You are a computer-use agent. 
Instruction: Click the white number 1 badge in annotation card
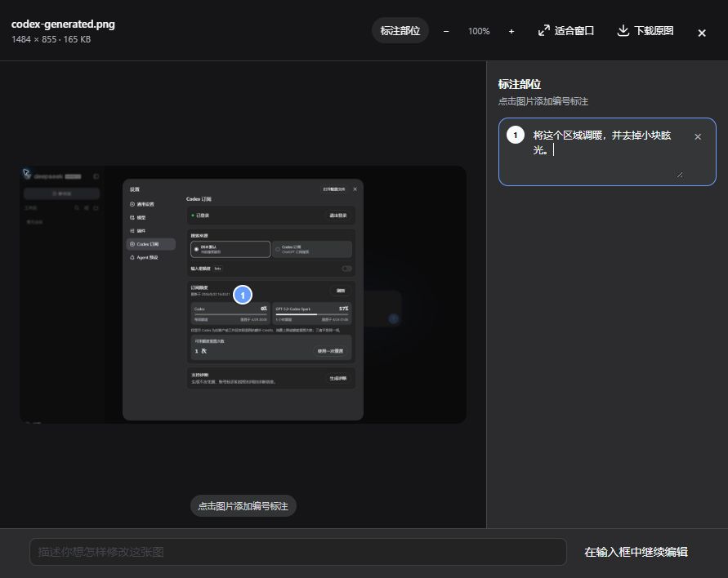516,135
